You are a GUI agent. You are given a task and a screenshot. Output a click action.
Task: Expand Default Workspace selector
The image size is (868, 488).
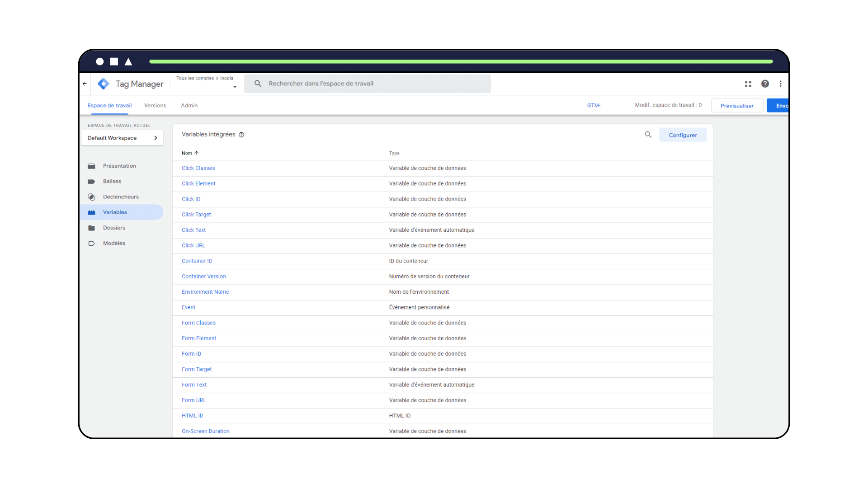point(122,138)
